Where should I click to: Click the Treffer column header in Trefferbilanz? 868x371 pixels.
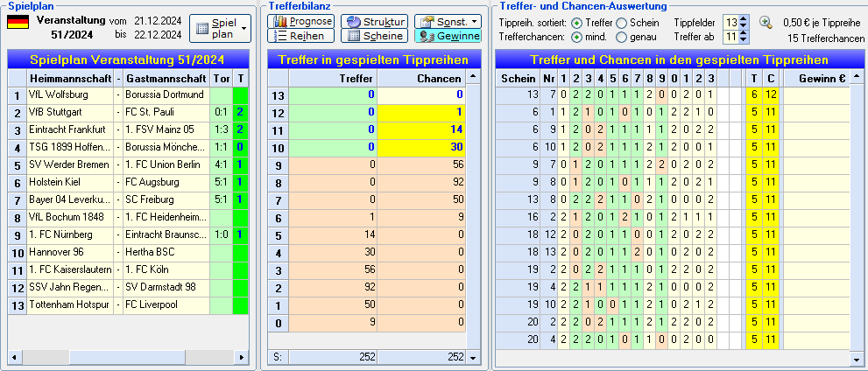coord(333,78)
